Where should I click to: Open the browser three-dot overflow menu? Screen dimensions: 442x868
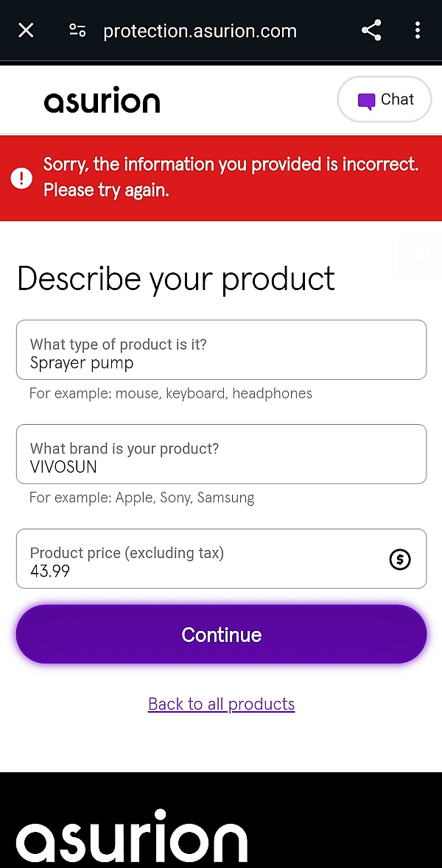coord(418,30)
